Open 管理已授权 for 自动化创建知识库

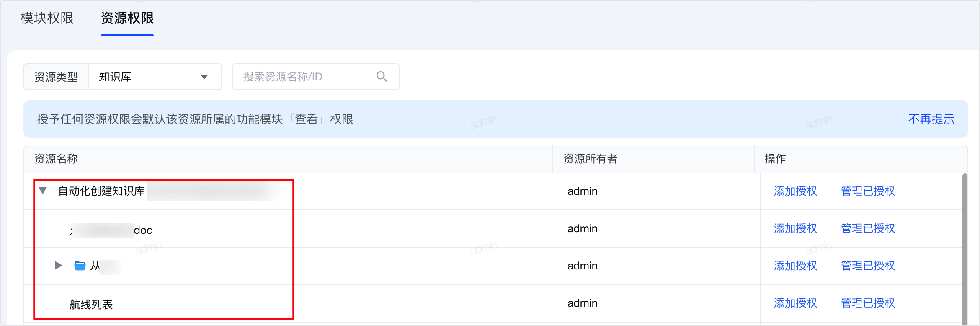(x=868, y=191)
